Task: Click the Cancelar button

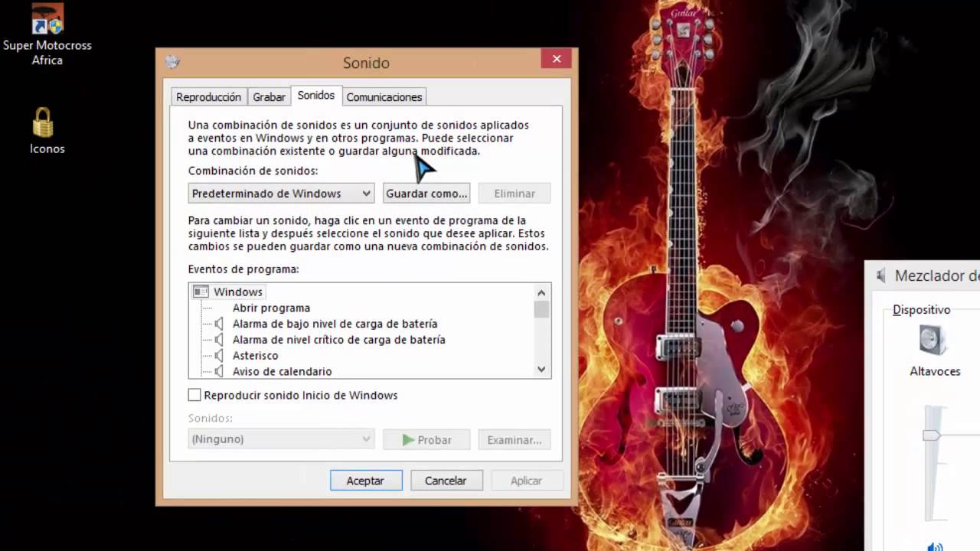Action: click(x=446, y=481)
